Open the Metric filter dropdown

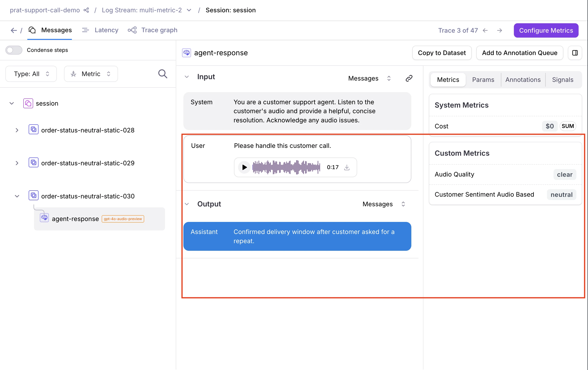coord(91,74)
